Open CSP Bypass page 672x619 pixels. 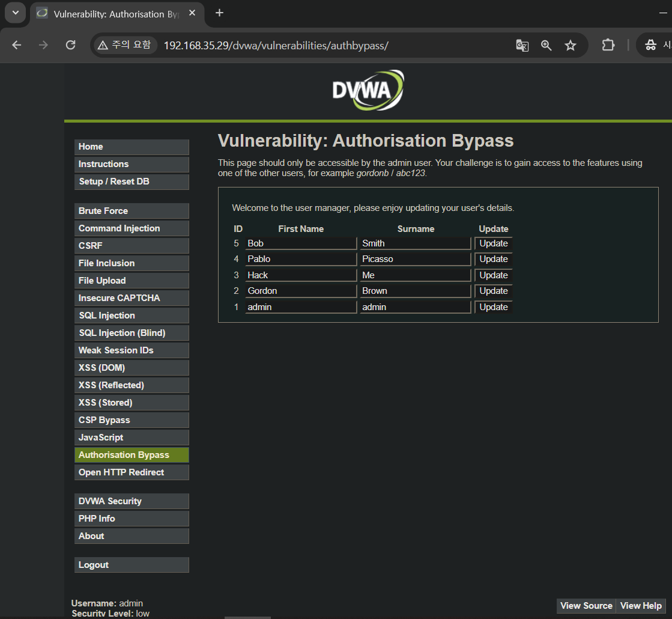(x=132, y=420)
